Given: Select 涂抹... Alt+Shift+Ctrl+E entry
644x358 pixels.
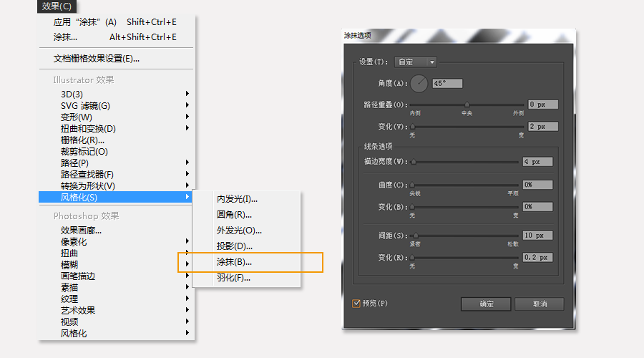Looking at the screenshot, I should tap(116, 37).
